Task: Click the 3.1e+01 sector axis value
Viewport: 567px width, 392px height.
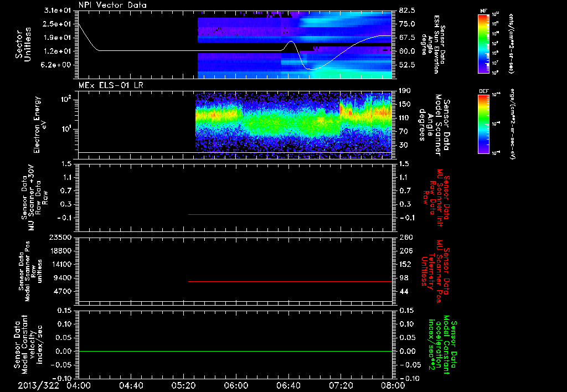Action: (x=57, y=11)
